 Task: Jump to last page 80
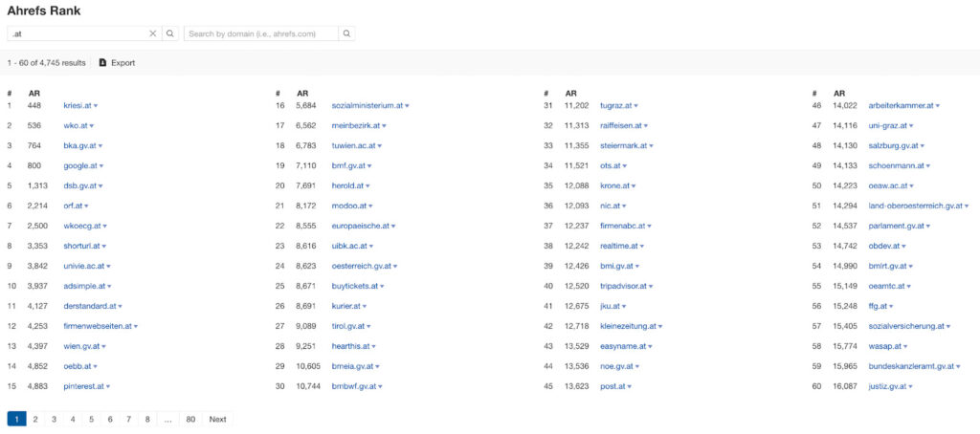(190, 419)
